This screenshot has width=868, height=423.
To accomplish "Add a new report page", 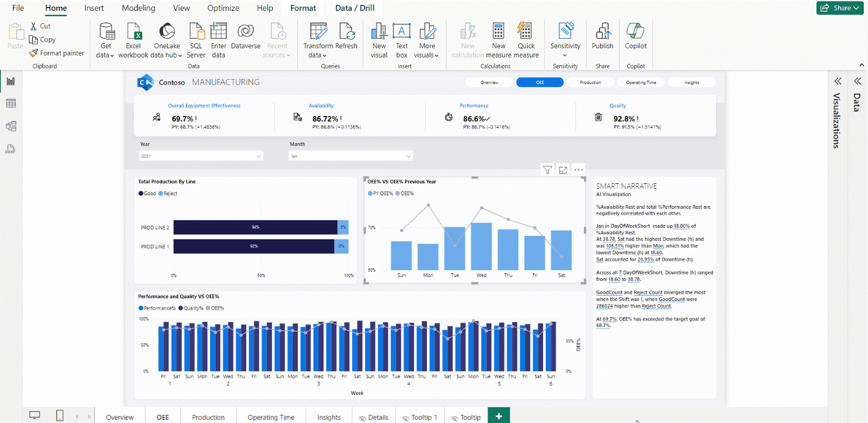I will point(499,415).
